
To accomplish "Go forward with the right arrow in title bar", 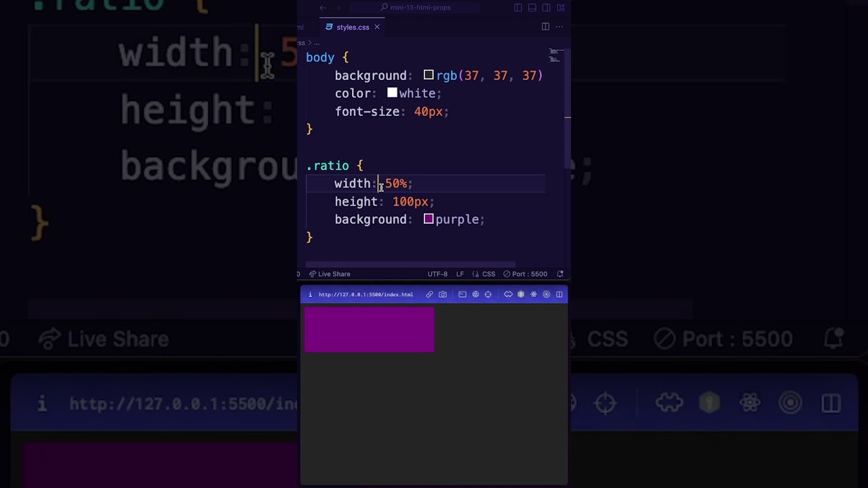I will tap(338, 7).
